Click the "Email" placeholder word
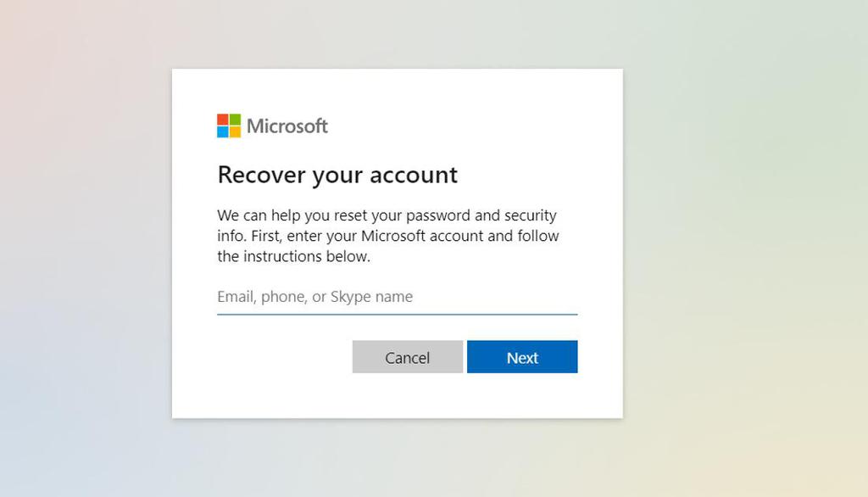The width and height of the screenshot is (868, 497). tap(236, 297)
